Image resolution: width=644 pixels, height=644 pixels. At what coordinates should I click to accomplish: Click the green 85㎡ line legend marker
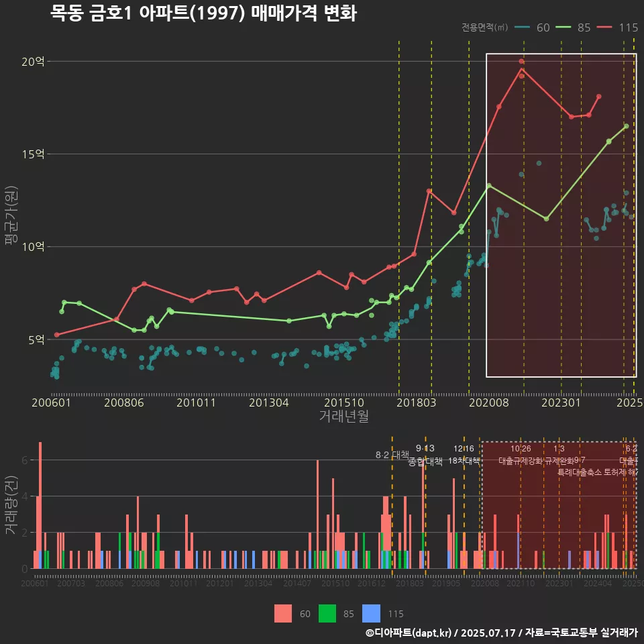click(563, 28)
